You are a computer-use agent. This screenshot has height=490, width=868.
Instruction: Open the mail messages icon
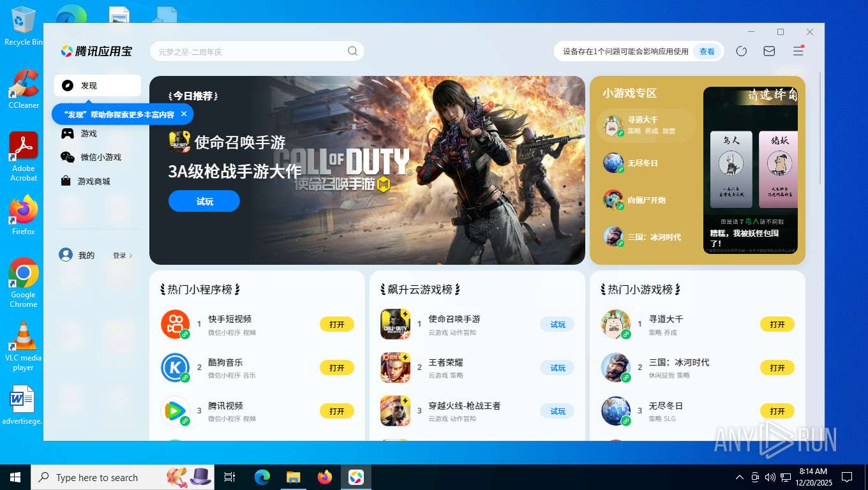pos(769,51)
